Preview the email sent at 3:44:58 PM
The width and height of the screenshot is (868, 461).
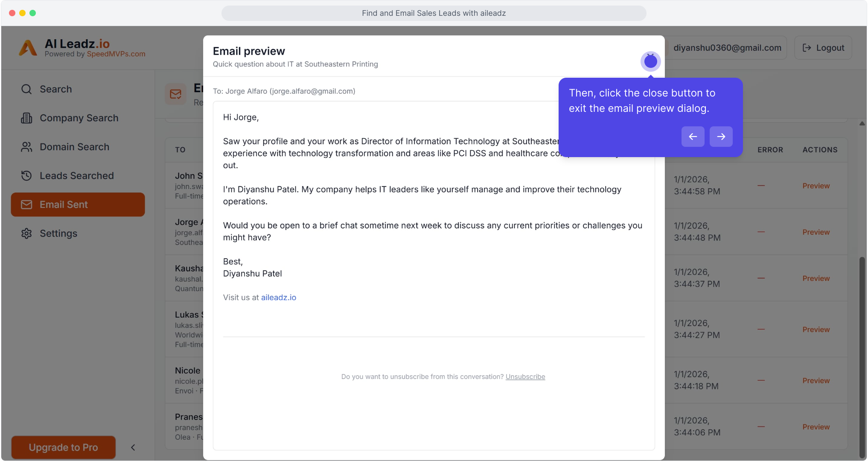tap(816, 186)
